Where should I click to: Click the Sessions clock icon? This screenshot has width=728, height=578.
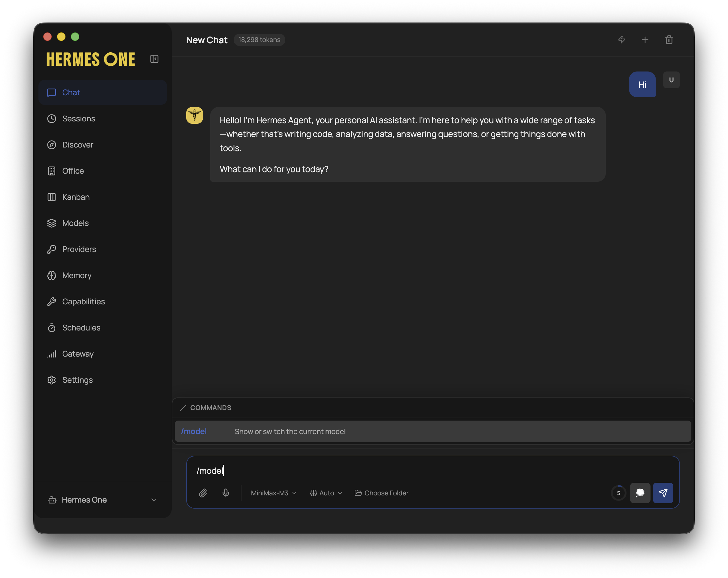tap(52, 119)
